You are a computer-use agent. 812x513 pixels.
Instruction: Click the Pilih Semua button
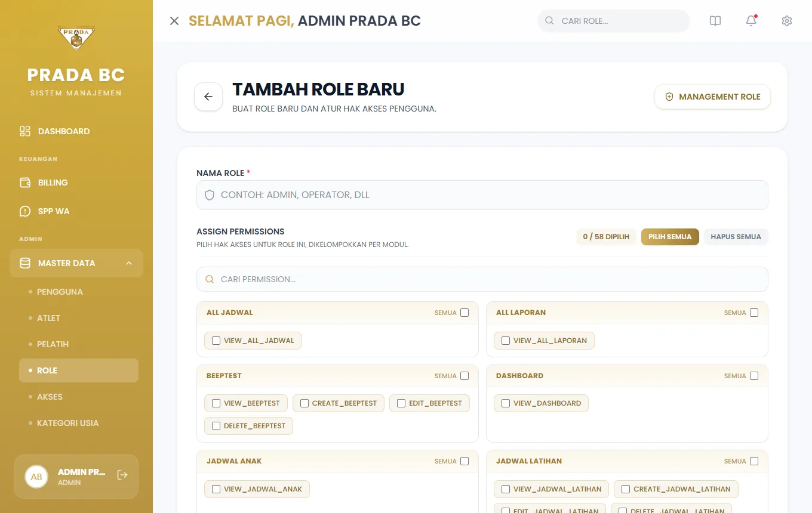pos(670,237)
